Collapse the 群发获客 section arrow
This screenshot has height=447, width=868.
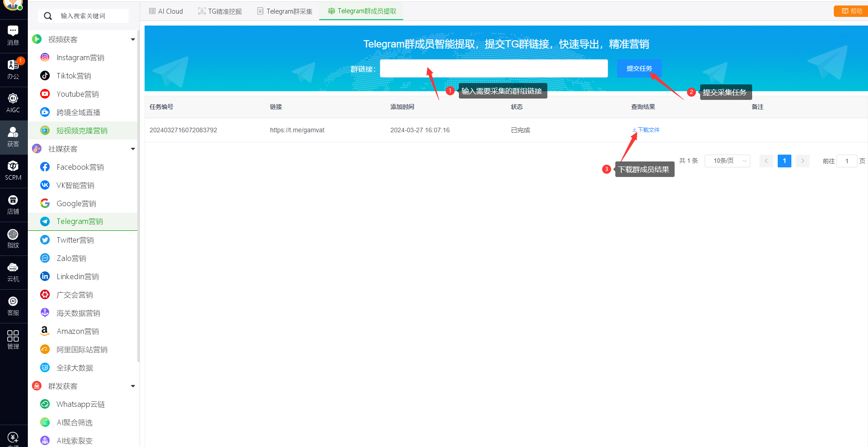tap(133, 386)
